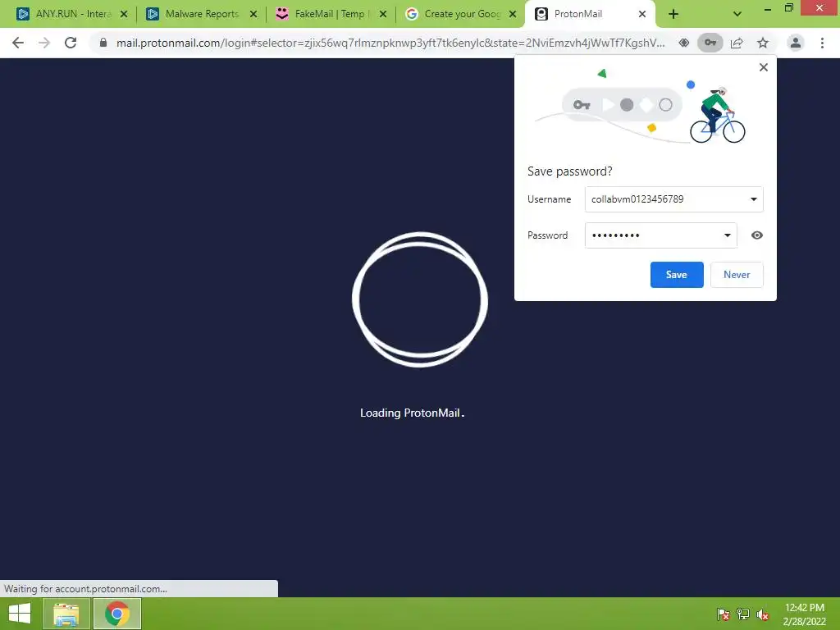840x630 pixels.
Task: Minimize the Chrome window
Action: (x=767, y=8)
